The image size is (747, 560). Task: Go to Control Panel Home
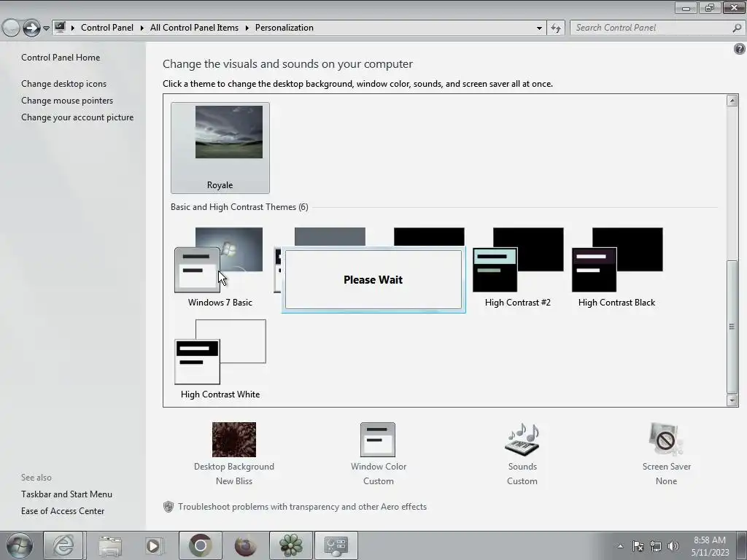(x=61, y=57)
